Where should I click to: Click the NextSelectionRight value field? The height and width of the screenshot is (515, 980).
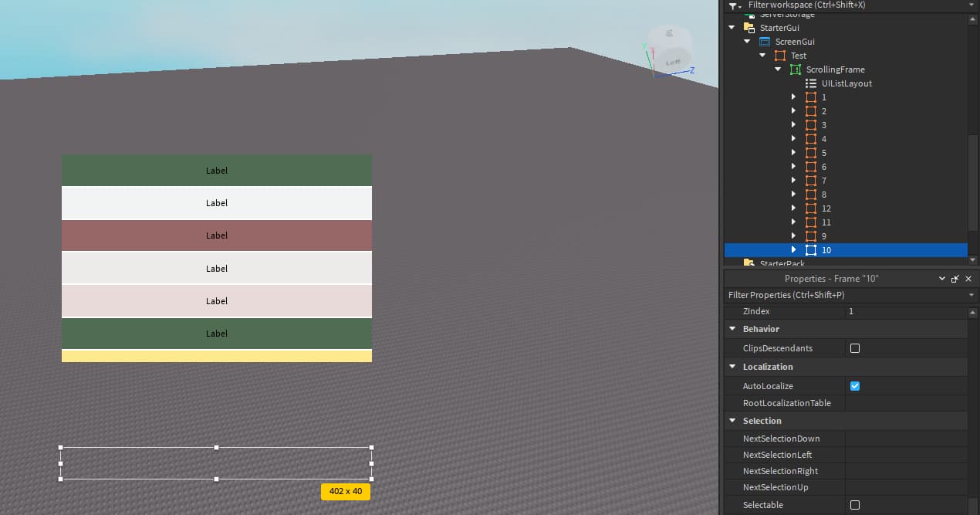tap(906, 471)
